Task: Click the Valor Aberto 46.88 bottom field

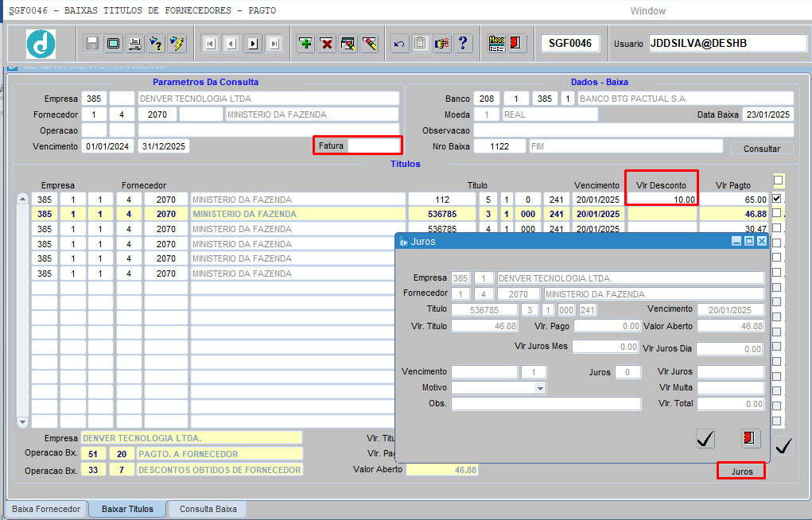Action: (x=442, y=470)
